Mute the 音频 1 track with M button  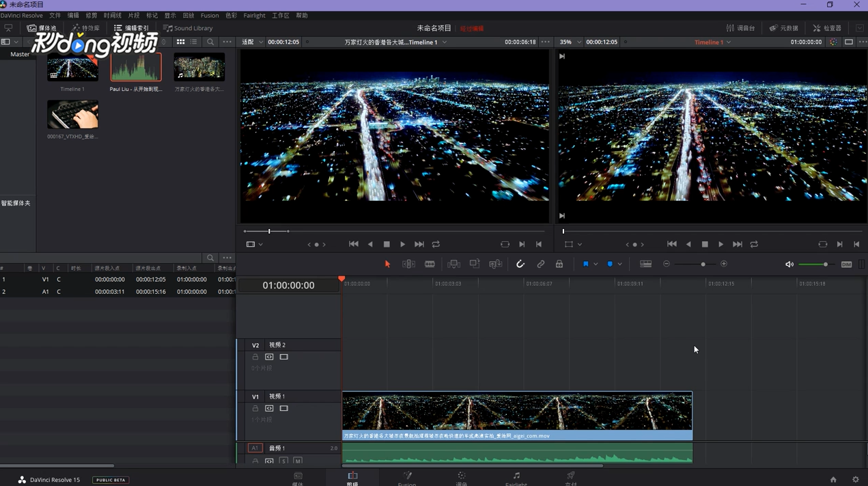(x=298, y=461)
